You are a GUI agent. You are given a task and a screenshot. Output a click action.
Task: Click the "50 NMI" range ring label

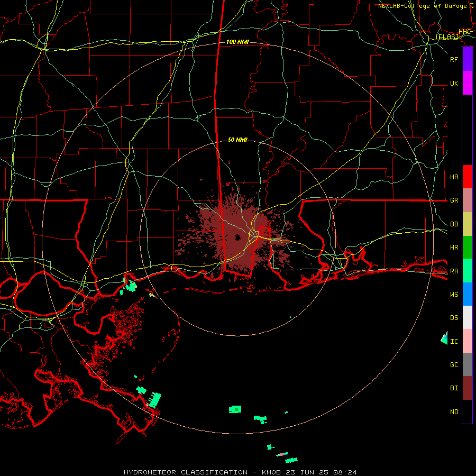[x=237, y=140]
